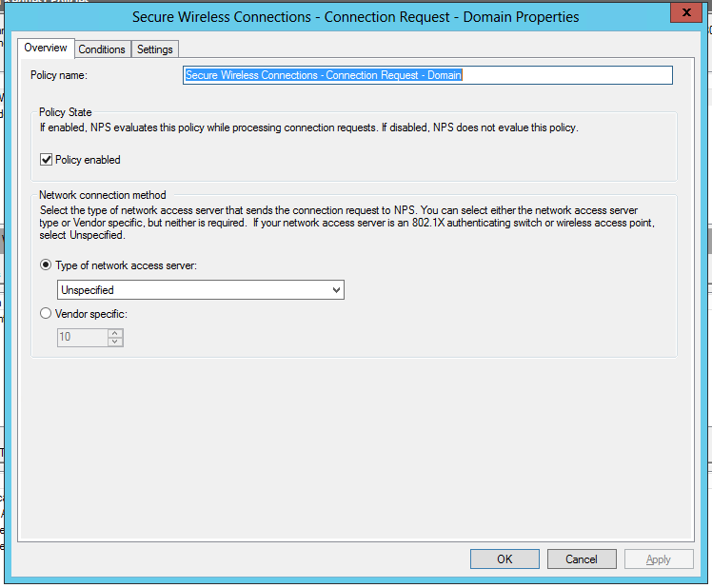This screenshot has height=588, width=712.
Task: Select the Type of network access server radio button
Action: [46, 265]
